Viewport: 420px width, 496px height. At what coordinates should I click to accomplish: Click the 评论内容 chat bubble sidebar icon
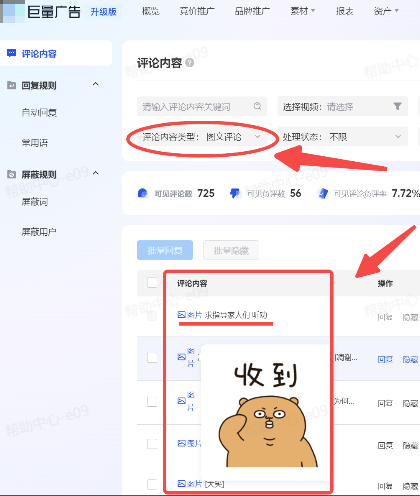tap(11, 53)
